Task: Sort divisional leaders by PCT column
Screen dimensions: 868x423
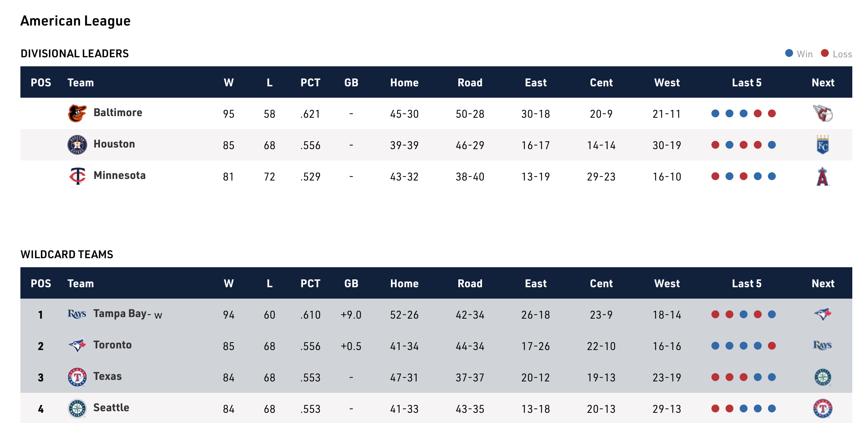Action: tap(310, 82)
